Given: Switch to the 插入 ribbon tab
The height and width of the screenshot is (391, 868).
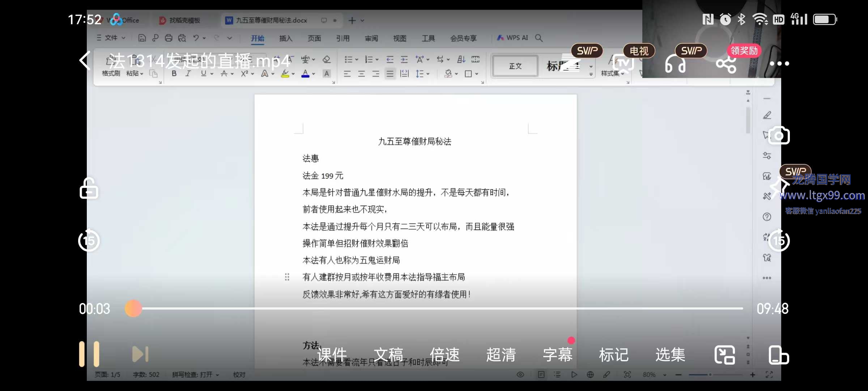Looking at the screenshot, I should [x=286, y=38].
